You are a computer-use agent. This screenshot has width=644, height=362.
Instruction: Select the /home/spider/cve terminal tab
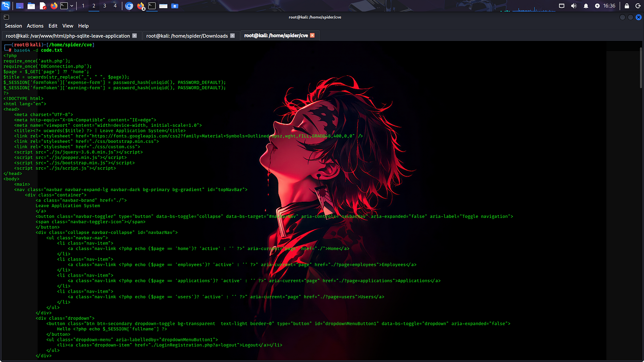point(279,35)
